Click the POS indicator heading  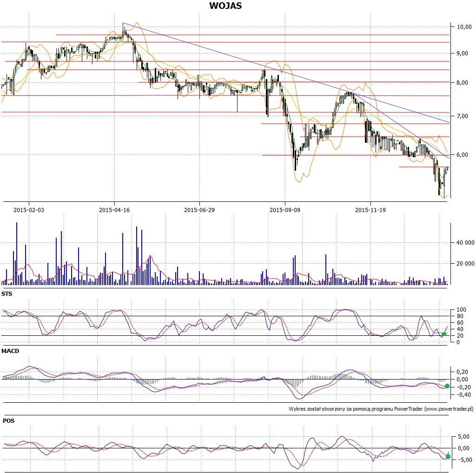click(x=8, y=421)
